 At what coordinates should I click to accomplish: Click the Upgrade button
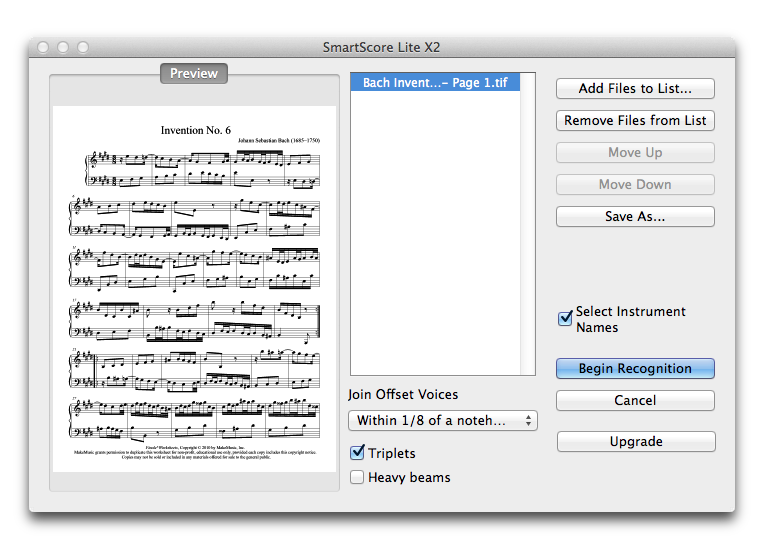tap(635, 441)
